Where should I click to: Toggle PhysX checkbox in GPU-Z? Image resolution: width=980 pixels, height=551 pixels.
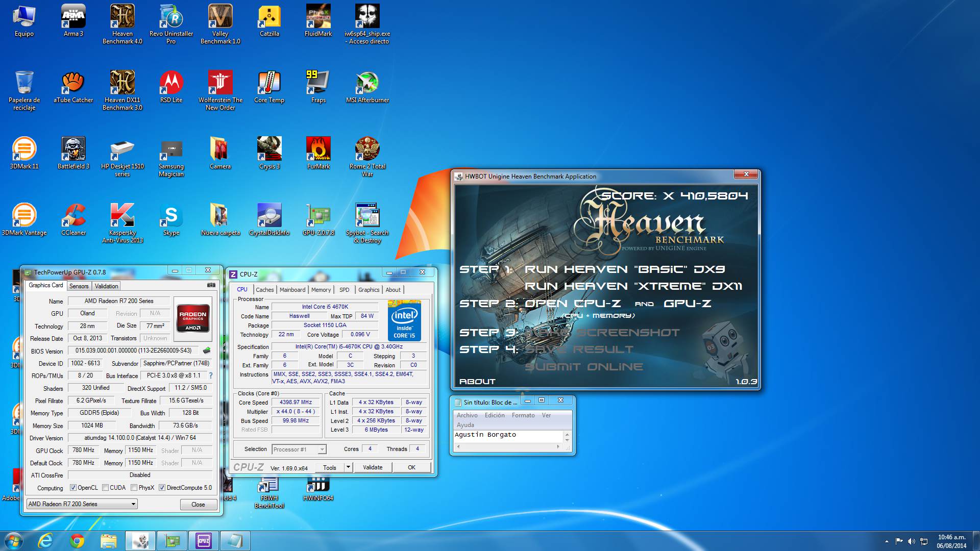[x=134, y=488]
